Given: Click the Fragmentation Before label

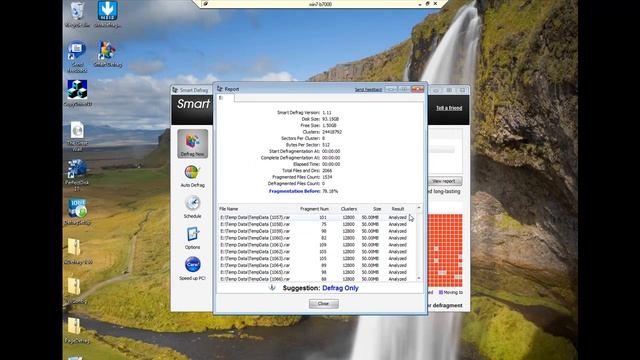Looking at the screenshot, I should 294,191.
